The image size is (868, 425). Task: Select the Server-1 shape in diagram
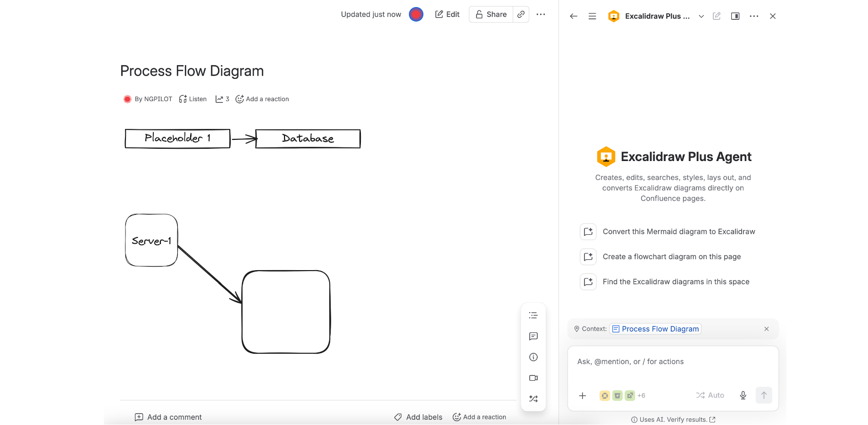[151, 240]
